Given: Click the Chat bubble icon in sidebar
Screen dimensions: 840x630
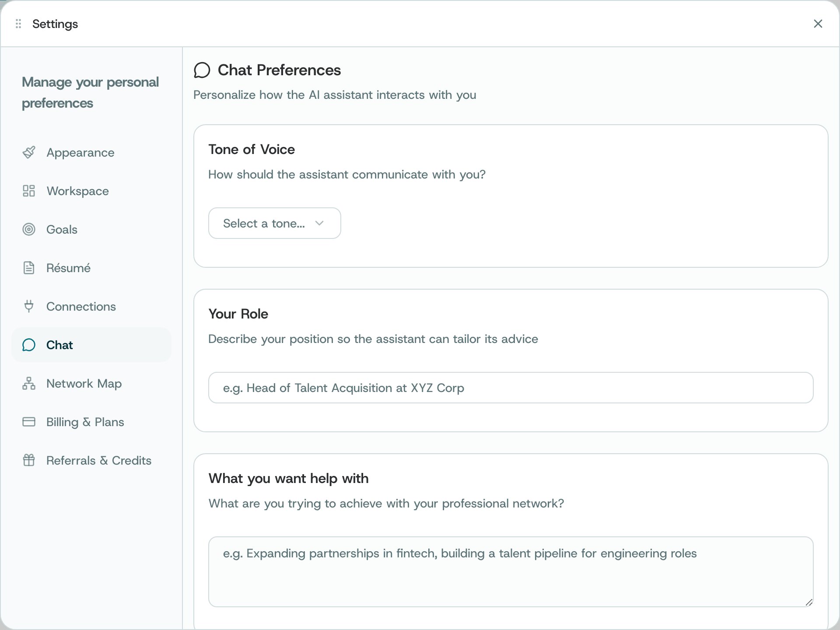Looking at the screenshot, I should click(29, 345).
